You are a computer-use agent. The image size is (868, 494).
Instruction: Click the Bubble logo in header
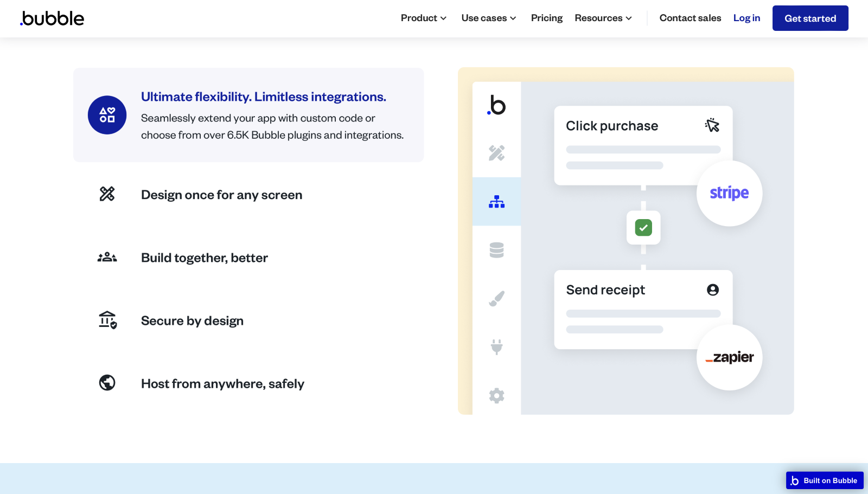click(52, 18)
